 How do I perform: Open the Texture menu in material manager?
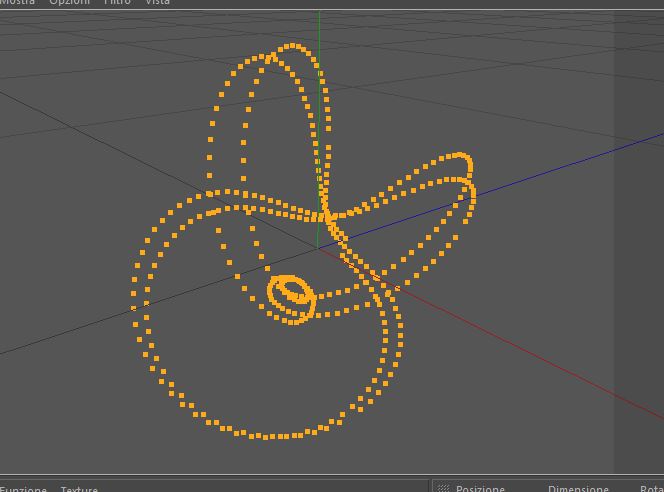(x=79, y=489)
